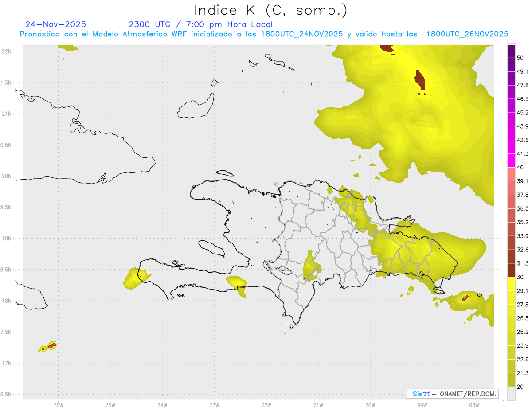
Task: Pick the dark purple swatch above 50
Action: (x=511, y=51)
